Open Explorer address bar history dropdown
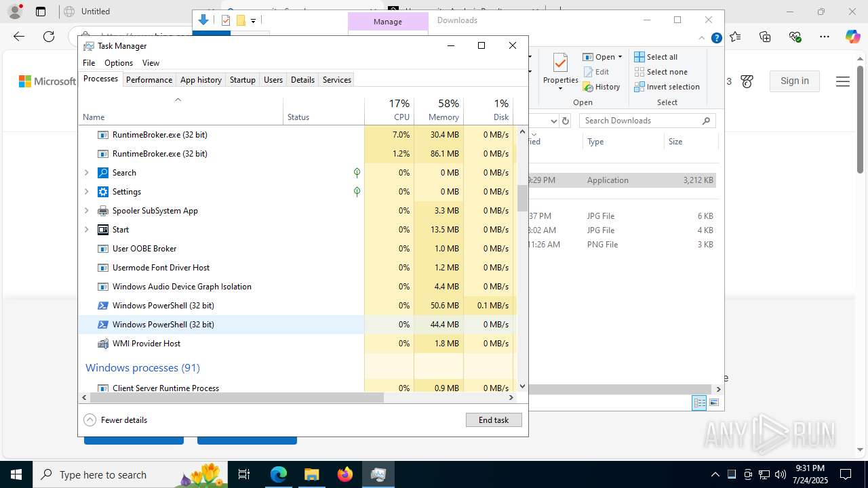This screenshot has height=488, width=868. point(553,121)
